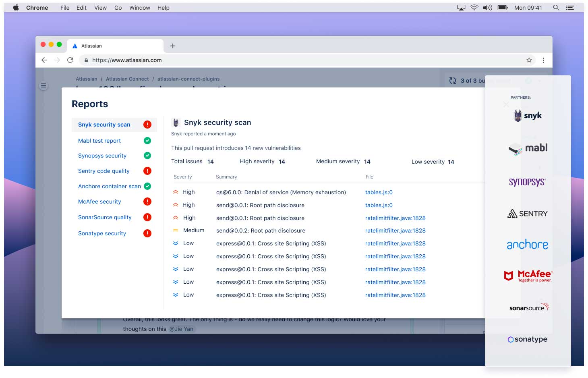
Task: Click the red alert icon beside Snyk security scan
Action: pos(147,125)
